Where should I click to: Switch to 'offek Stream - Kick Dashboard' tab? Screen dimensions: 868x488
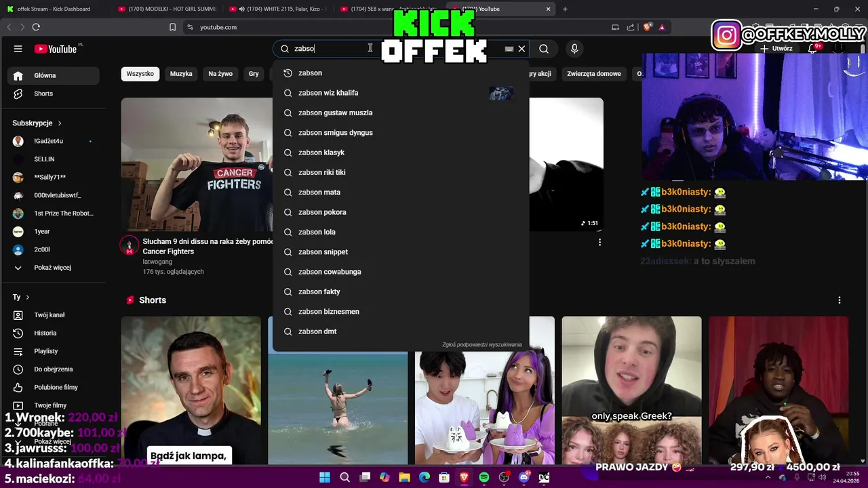click(x=53, y=9)
